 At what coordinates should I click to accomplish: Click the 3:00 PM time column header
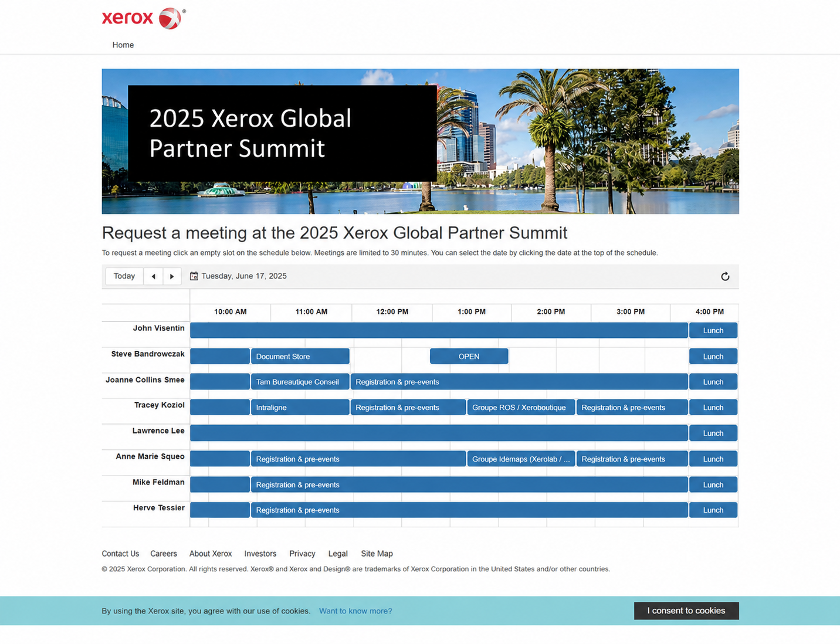tap(631, 312)
